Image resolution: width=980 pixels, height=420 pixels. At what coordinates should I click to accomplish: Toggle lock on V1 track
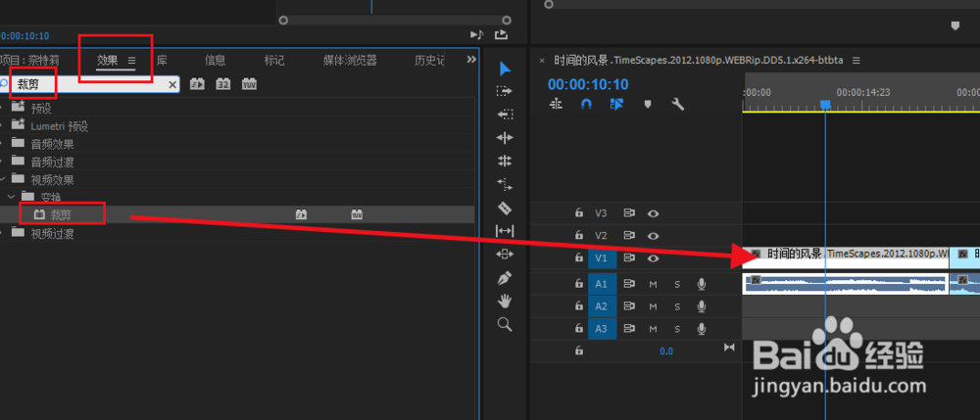coord(579,257)
